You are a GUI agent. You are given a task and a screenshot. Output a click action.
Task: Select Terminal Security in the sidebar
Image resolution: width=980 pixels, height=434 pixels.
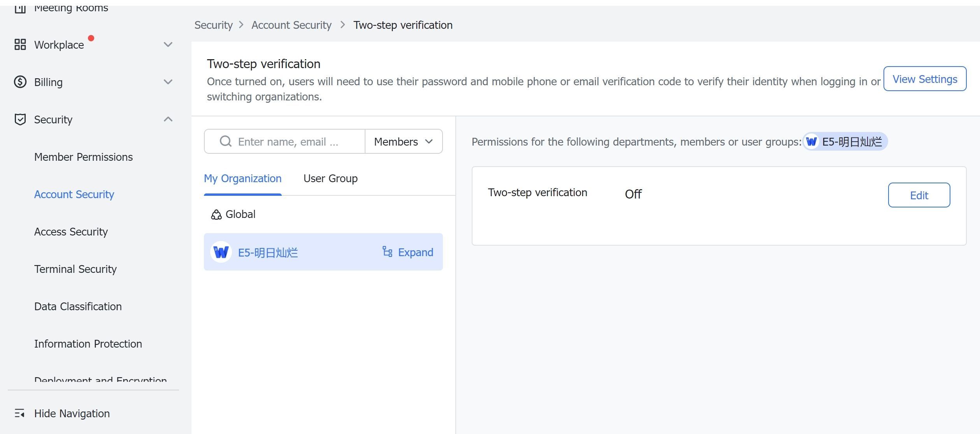point(75,269)
